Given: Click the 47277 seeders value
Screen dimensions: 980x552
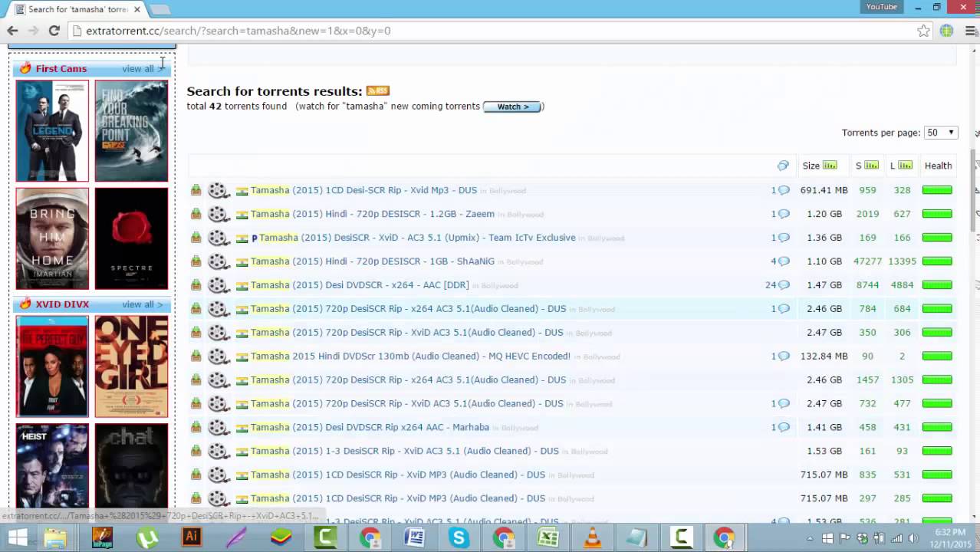Looking at the screenshot, I should click(x=867, y=261).
